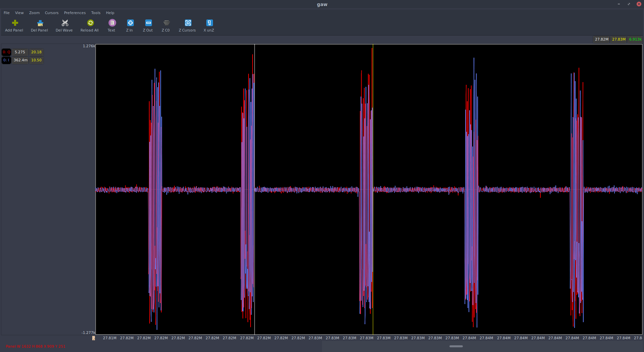Viewport: 644px width, 352px height.
Task: Click the Z Out zoom icon
Action: (x=149, y=23)
